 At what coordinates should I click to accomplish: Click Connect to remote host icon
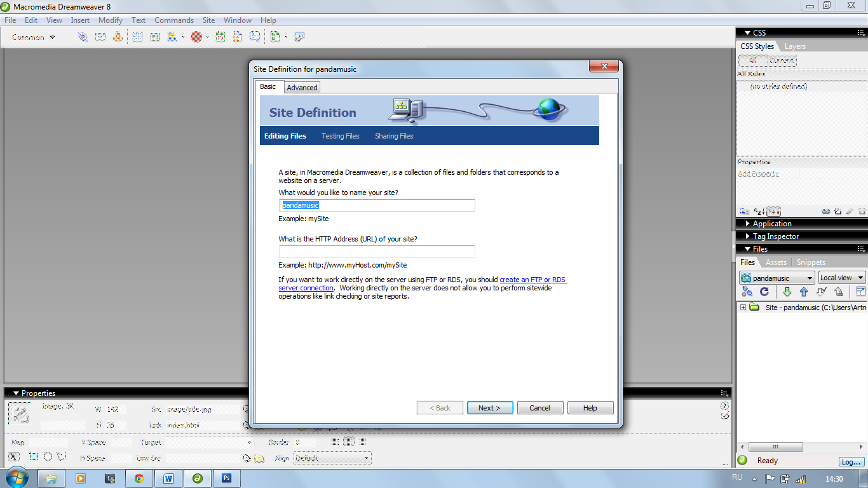coord(747,292)
